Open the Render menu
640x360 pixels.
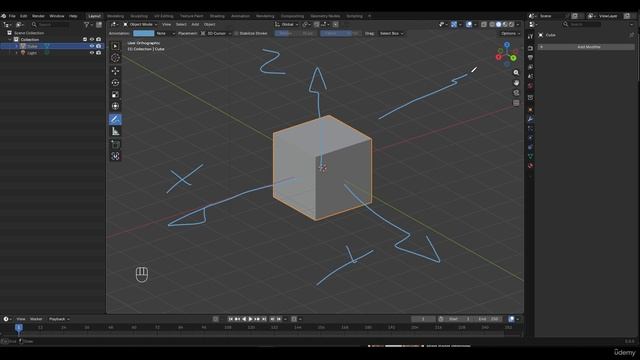point(38,16)
